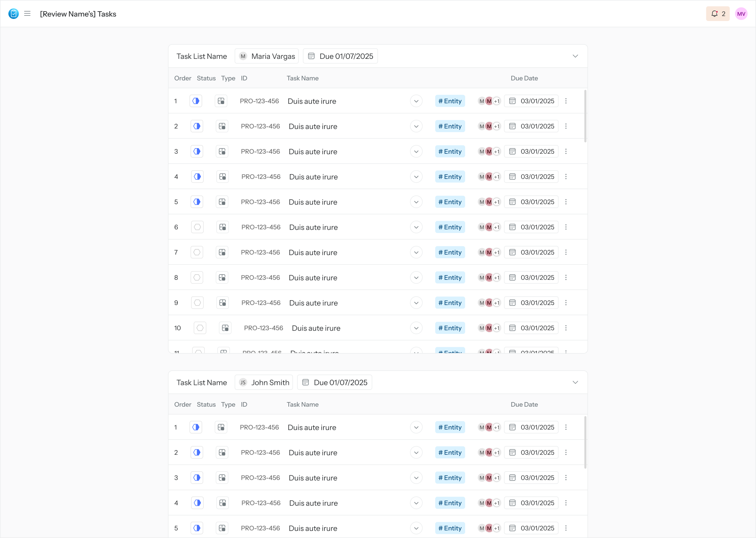
Task: Toggle status on John Smith's task 3
Action: coord(197,477)
